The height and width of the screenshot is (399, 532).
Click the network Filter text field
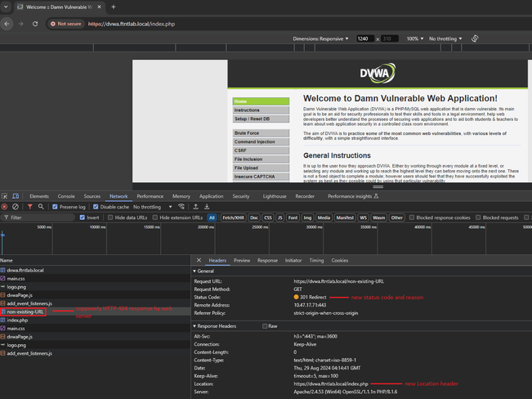click(41, 217)
